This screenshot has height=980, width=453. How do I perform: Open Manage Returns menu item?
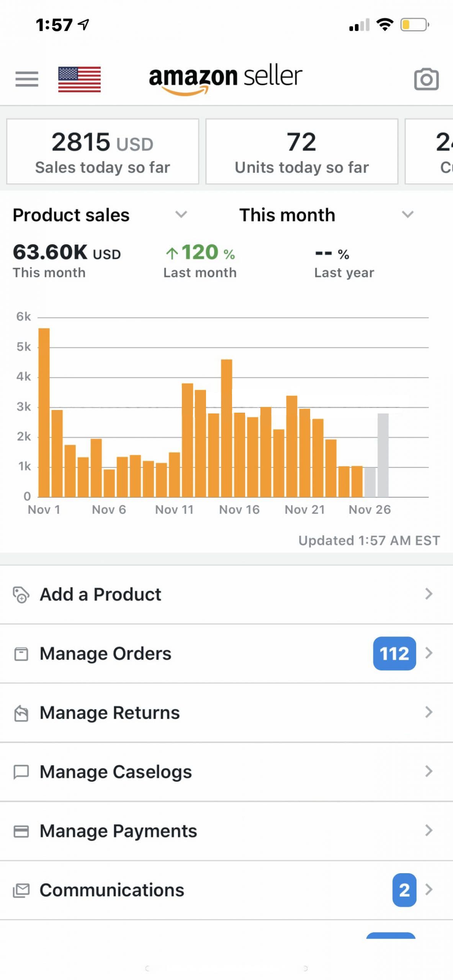110,713
